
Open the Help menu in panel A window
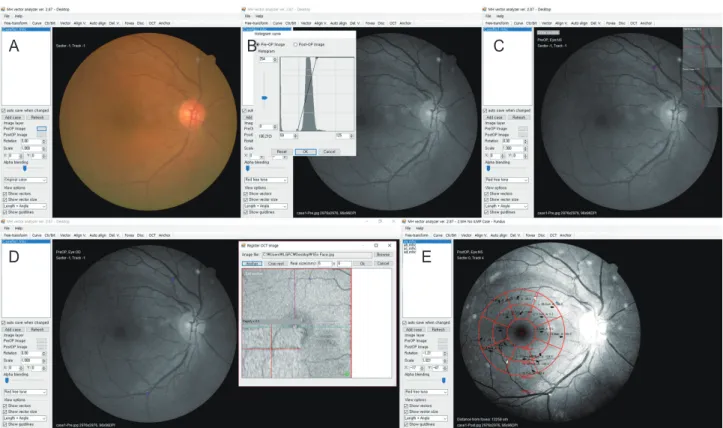click(18, 16)
